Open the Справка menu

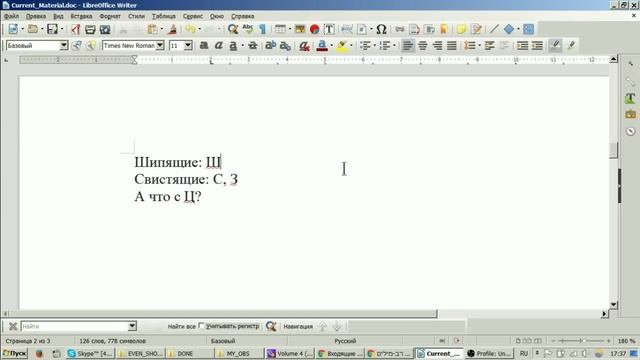243,16
